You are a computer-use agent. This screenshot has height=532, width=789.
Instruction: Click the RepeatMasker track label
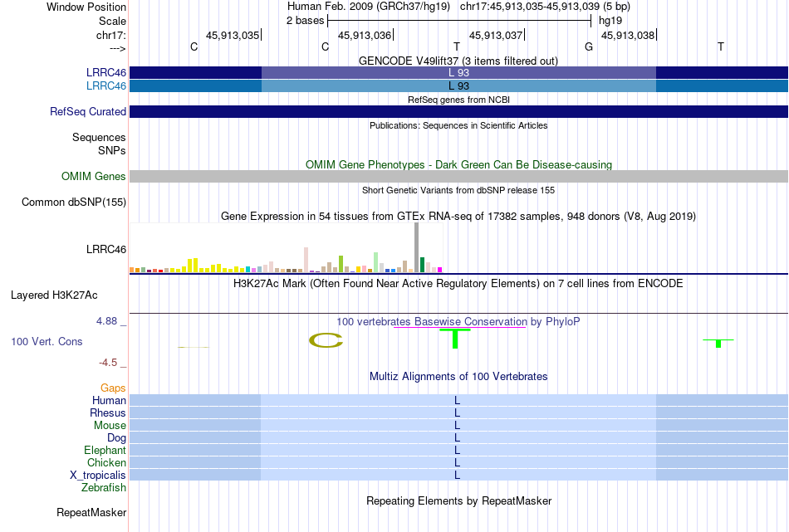91,512
